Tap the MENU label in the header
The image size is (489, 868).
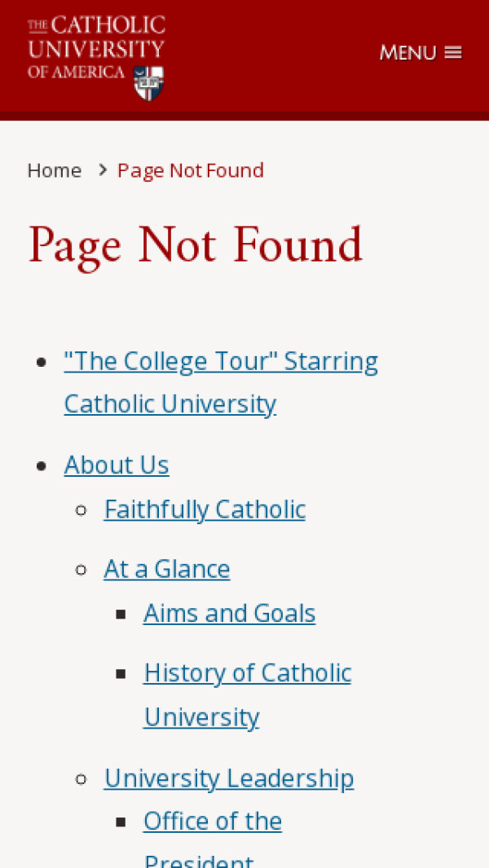pyautogui.click(x=407, y=53)
